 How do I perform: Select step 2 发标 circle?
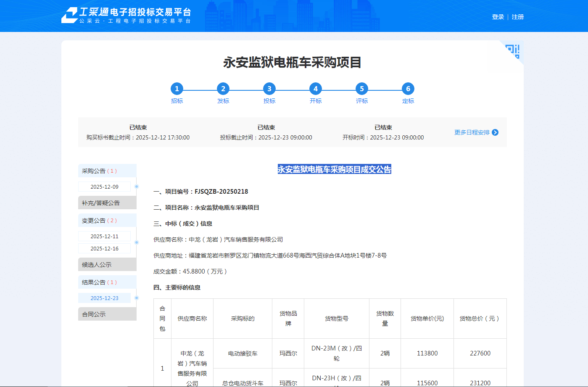tap(223, 89)
